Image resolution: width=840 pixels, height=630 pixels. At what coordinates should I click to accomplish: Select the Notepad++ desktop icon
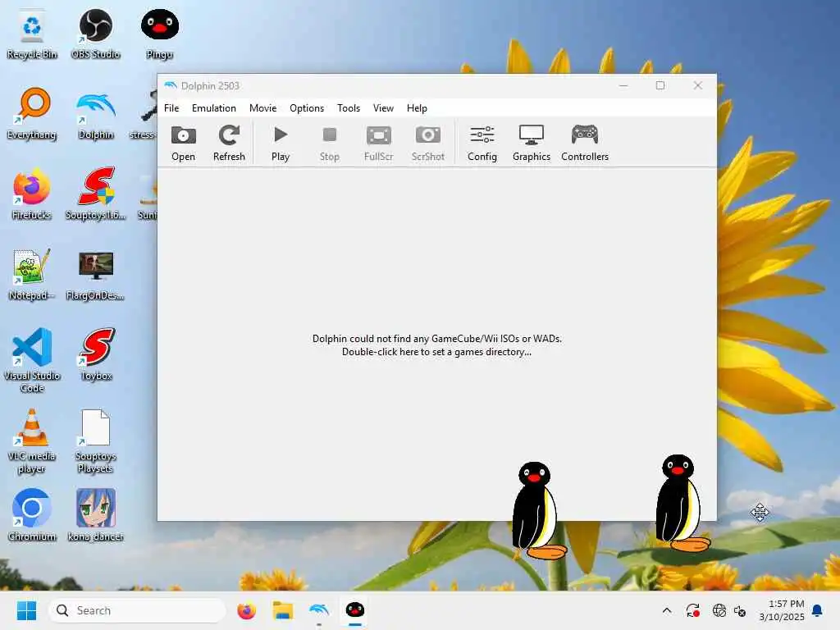32,275
